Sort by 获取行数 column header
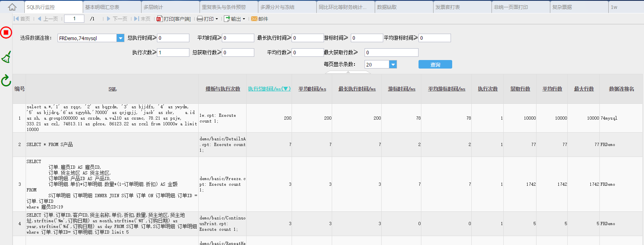Image resolution: width=644 pixels, height=245 pixels. tap(520, 89)
